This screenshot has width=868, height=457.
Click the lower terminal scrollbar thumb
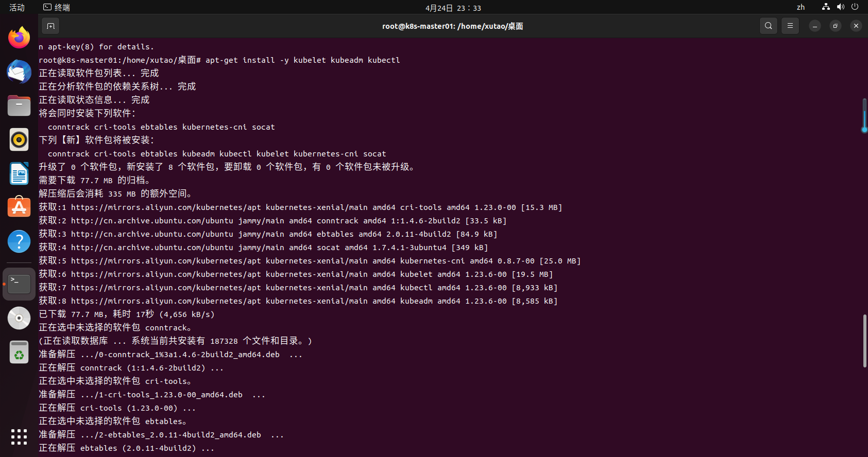tap(864, 341)
